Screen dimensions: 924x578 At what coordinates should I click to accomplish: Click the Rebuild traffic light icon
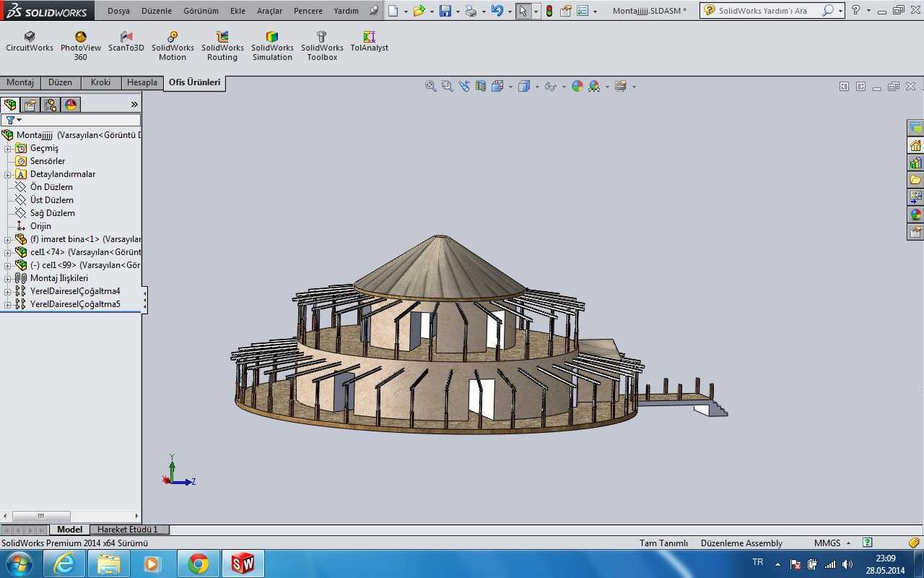[549, 11]
